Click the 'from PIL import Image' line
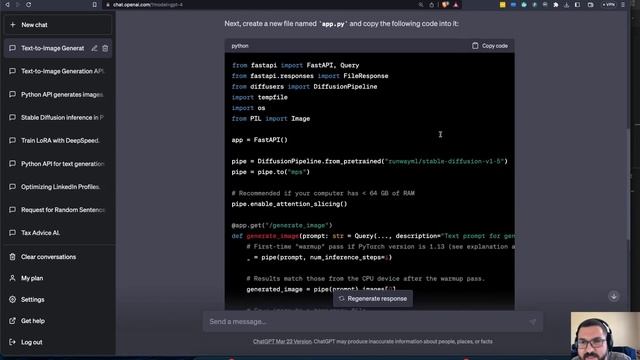This screenshot has width=640, height=360. [271, 118]
